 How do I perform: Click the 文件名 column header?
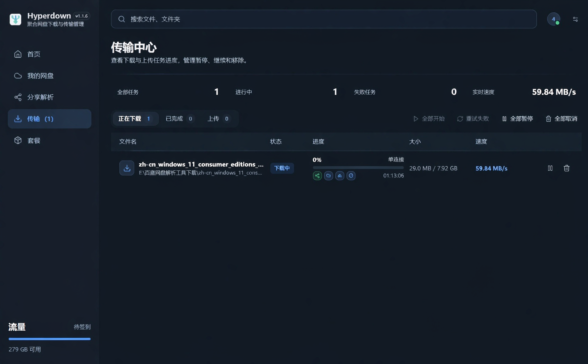click(128, 142)
